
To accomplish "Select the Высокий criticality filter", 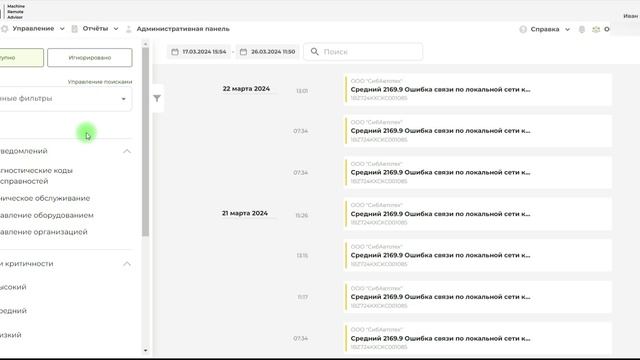I will pyautogui.click(x=13, y=287).
